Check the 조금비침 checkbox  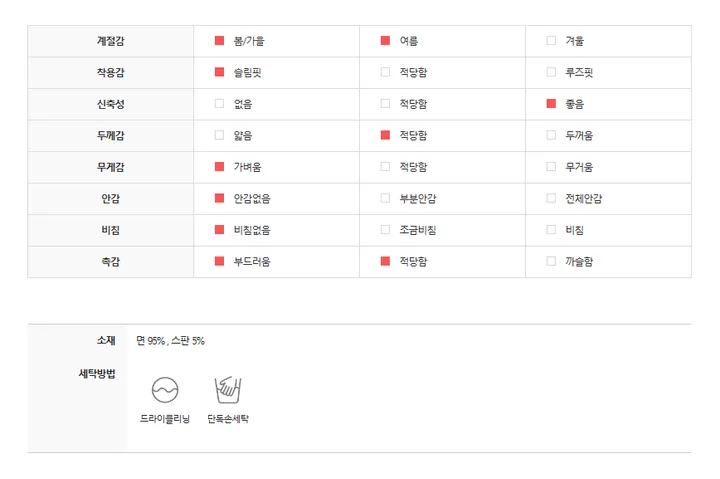pos(385,230)
